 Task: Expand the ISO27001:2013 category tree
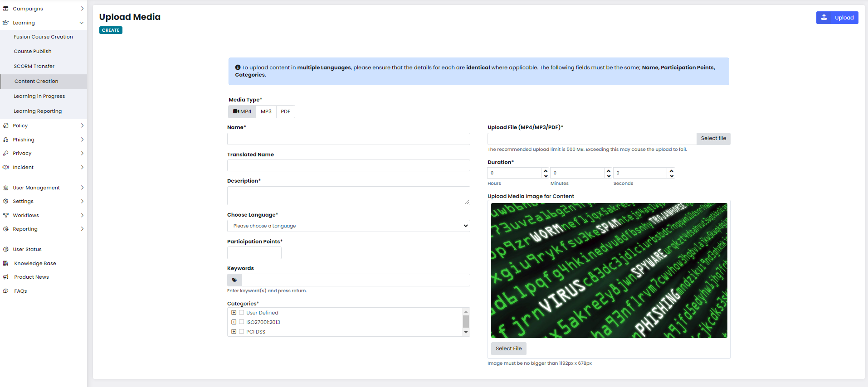coord(234,322)
